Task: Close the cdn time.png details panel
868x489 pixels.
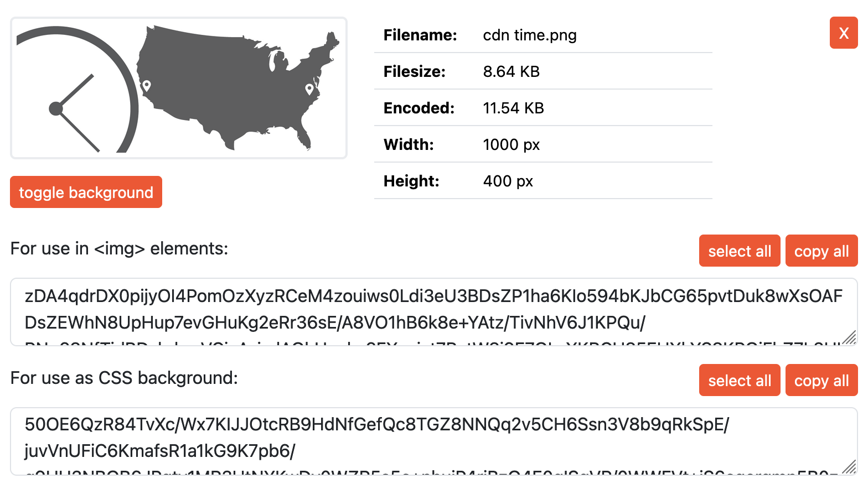Action: click(x=843, y=33)
